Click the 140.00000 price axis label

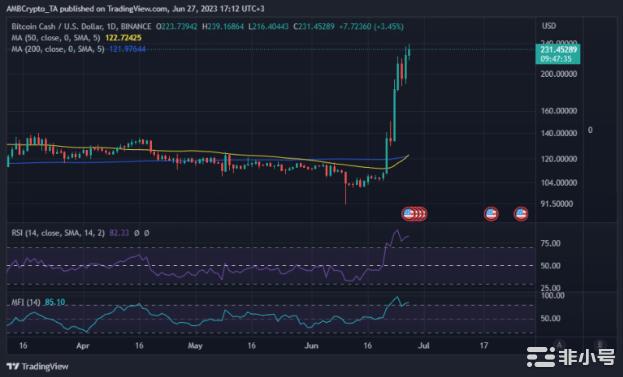click(x=559, y=133)
